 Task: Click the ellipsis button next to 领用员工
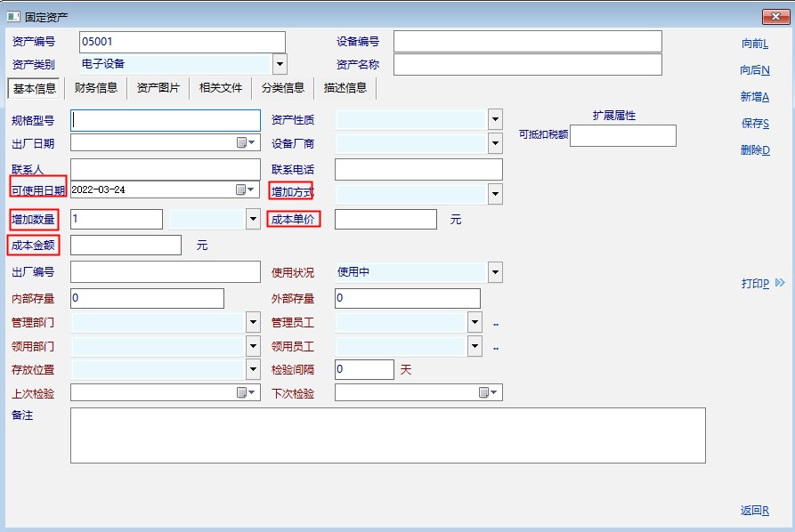[496, 347]
